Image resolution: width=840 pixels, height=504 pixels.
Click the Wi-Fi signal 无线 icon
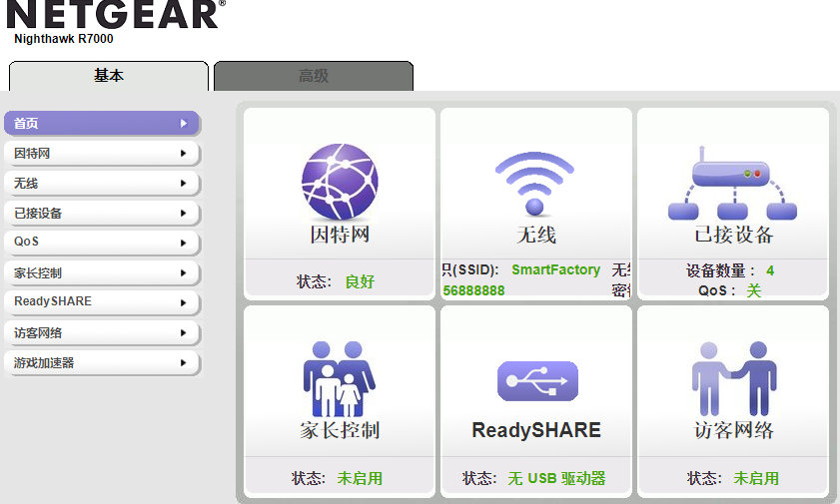534,184
